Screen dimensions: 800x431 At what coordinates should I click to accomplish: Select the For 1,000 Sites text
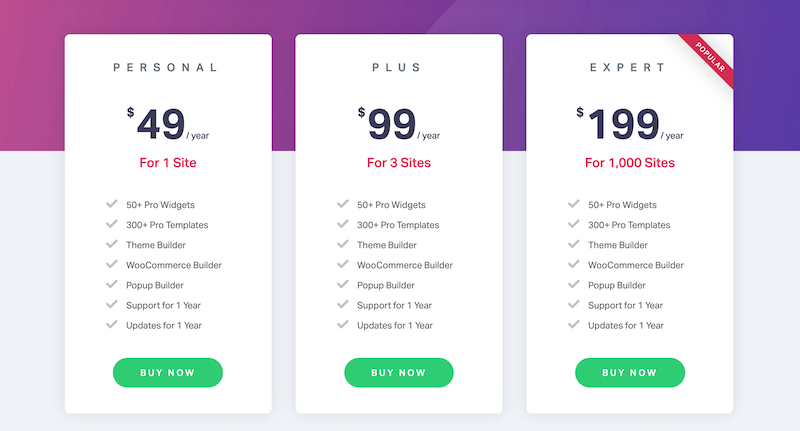coord(630,163)
